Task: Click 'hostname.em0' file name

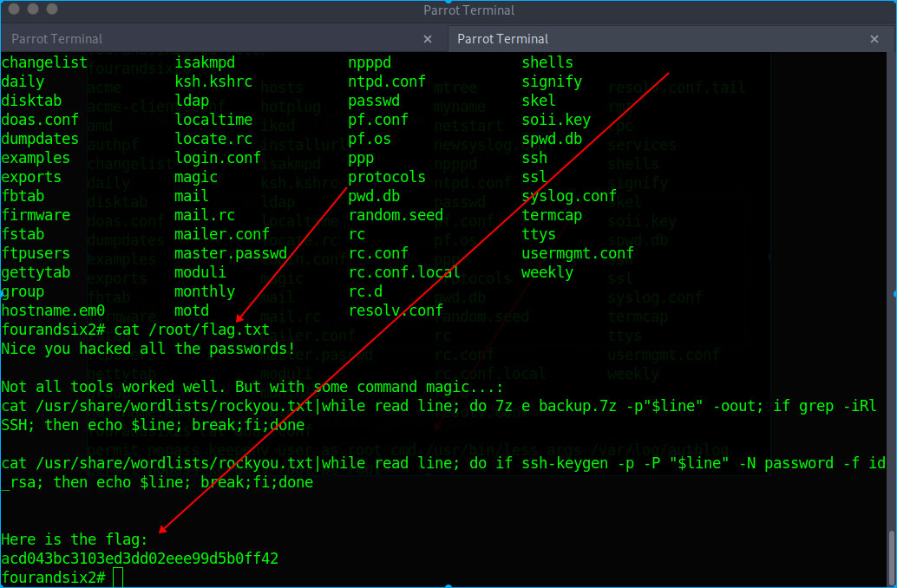Action: pyautogui.click(x=53, y=310)
